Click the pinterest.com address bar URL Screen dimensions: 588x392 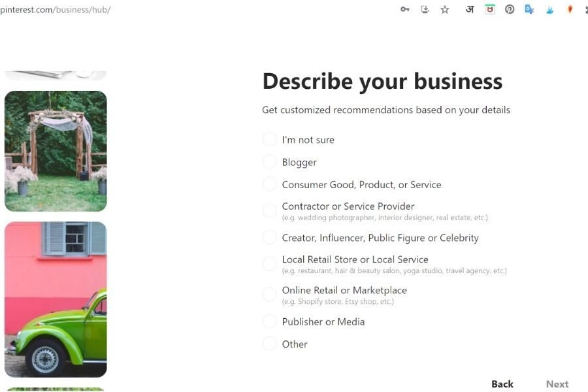(x=55, y=10)
